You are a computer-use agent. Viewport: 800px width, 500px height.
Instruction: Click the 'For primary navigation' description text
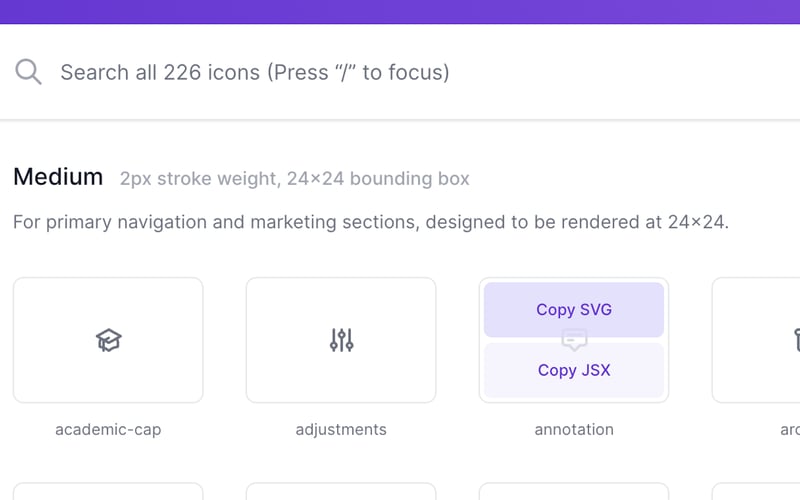370,221
